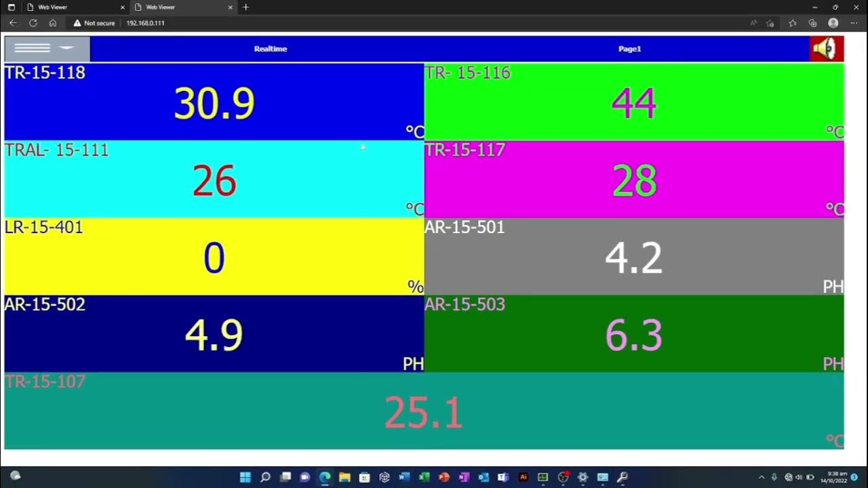Add page to favorites
Screen dimensions: 868x488
[x=770, y=23]
